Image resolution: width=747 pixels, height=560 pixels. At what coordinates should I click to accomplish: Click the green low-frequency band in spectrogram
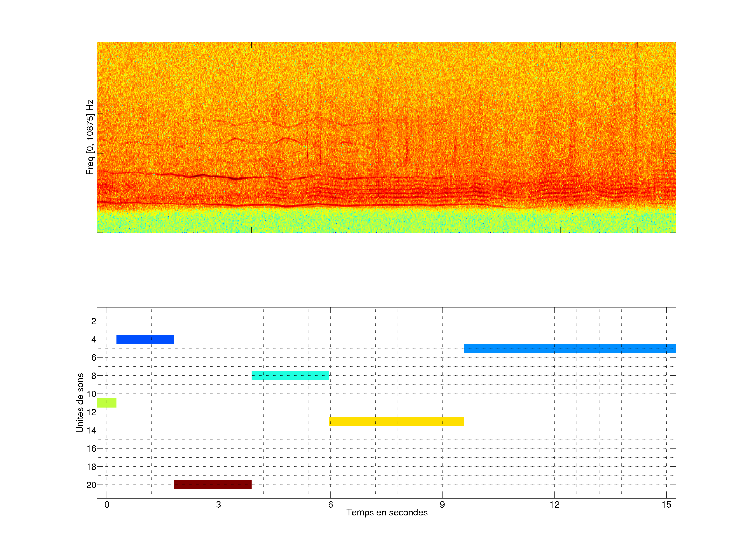coord(386,221)
